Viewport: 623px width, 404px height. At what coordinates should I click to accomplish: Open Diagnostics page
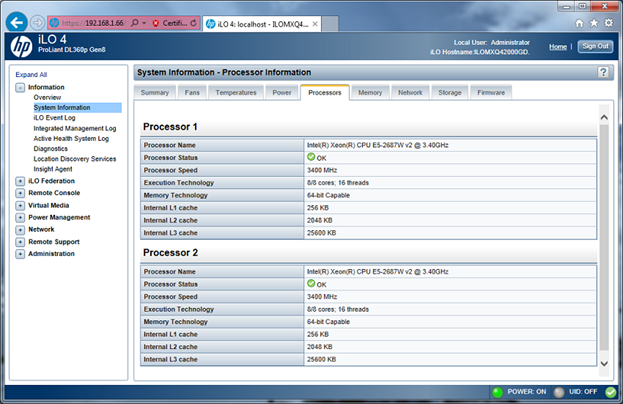(x=50, y=149)
